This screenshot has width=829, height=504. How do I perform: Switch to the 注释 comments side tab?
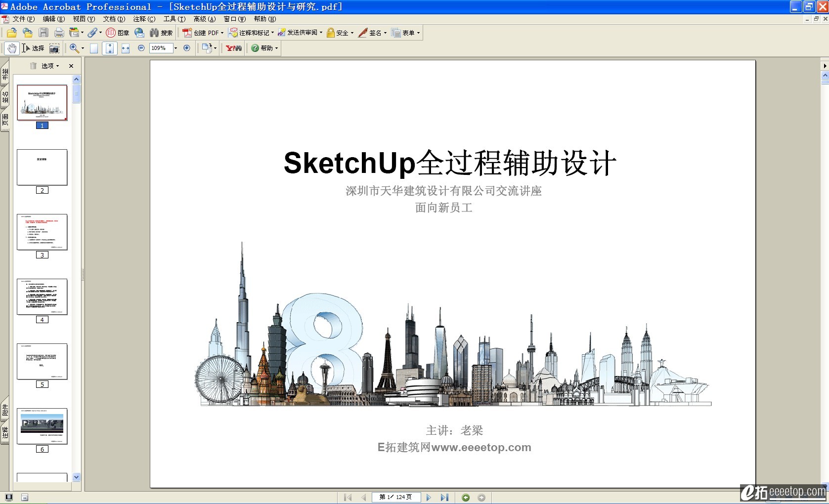5,433
